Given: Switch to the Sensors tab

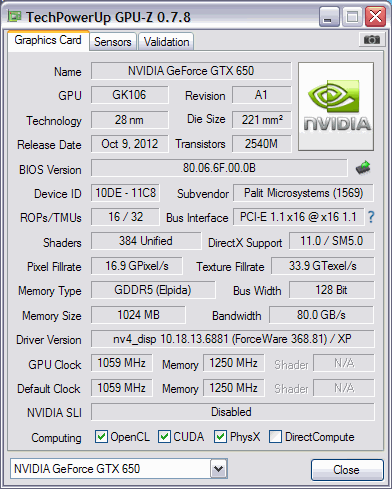Looking at the screenshot, I should (113, 42).
